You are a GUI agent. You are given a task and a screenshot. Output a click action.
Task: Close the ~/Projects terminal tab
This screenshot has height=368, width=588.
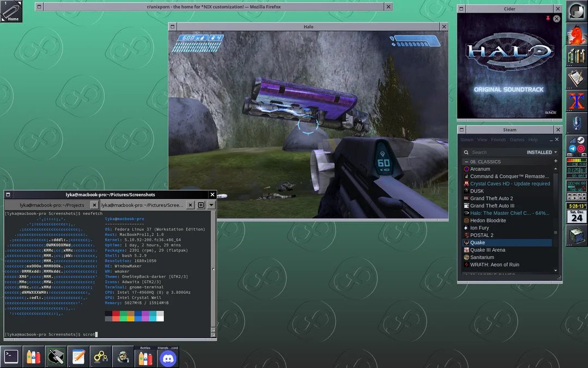pyautogui.click(x=95, y=205)
